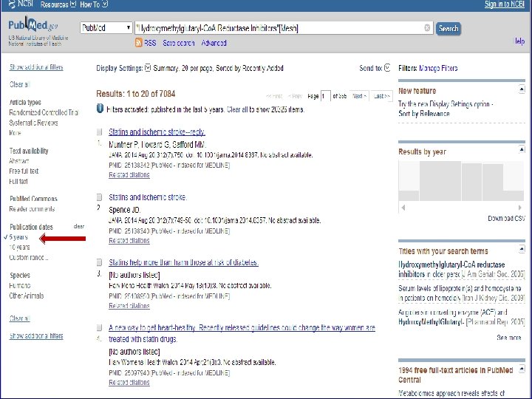Viewport: 532px width, 399px height.
Task: Open Advanced search
Action: (x=214, y=43)
